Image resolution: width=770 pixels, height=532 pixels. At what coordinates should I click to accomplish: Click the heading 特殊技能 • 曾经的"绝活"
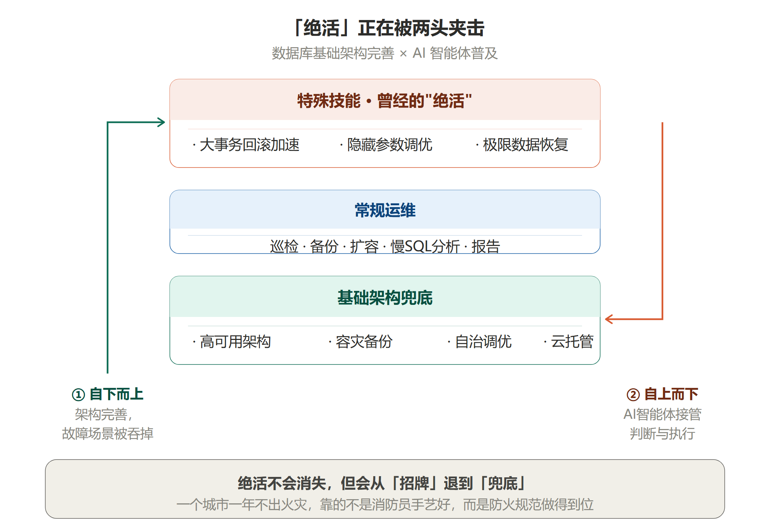click(x=385, y=101)
